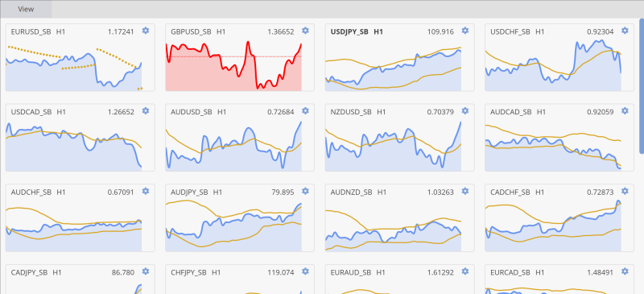Screen dimensions: 644x294
Task: Click the USDJPY_SB gear icon
Action: 465,31
